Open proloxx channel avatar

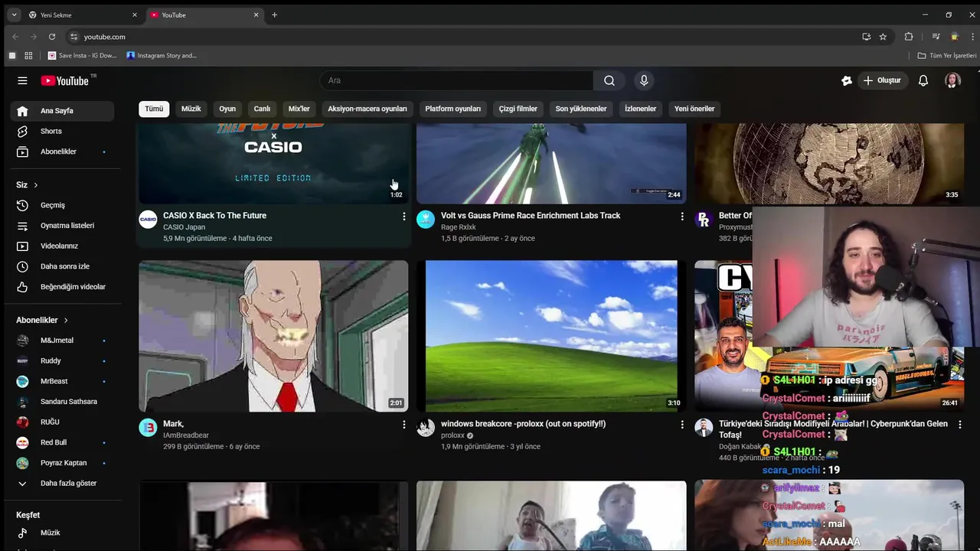pos(426,428)
